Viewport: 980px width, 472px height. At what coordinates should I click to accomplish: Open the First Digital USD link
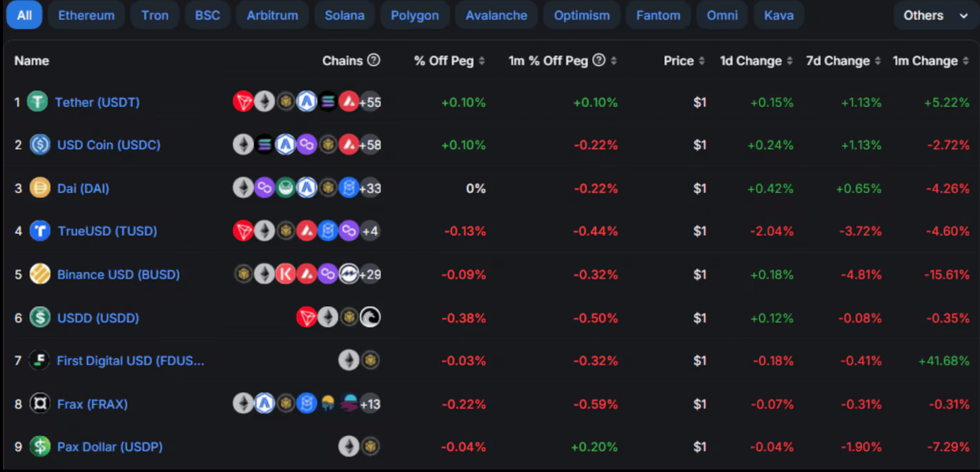click(130, 361)
